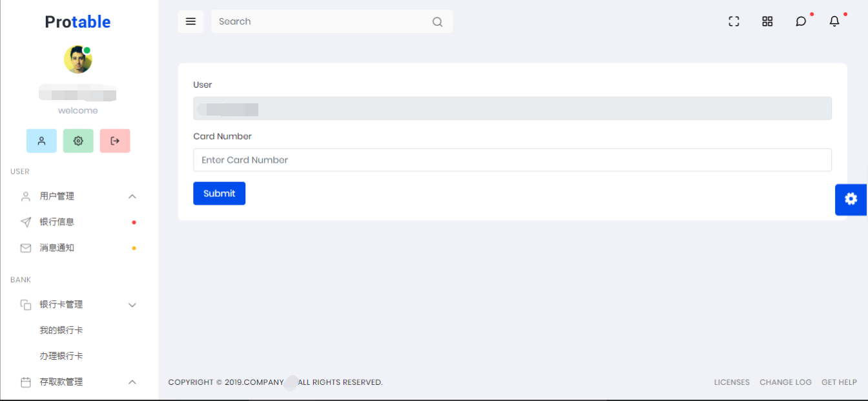Open the CHANGE LOG footer link

click(785, 382)
